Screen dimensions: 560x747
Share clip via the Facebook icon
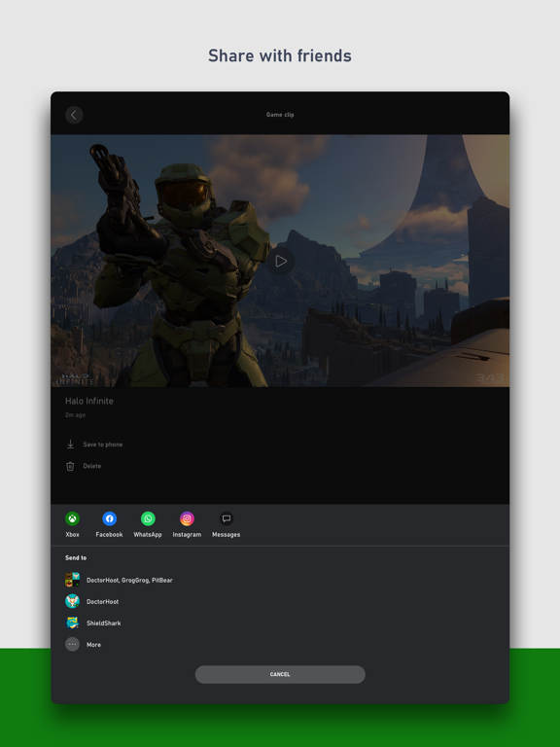coord(110,518)
